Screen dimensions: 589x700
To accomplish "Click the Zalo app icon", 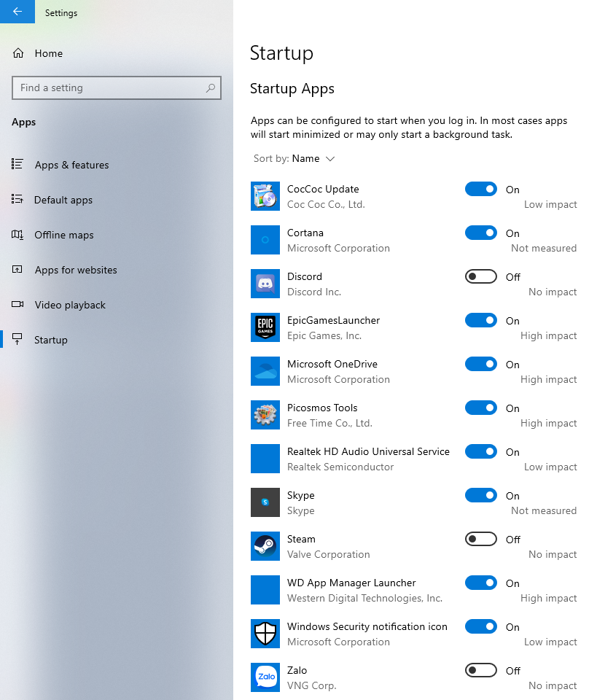I will (265, 677).
